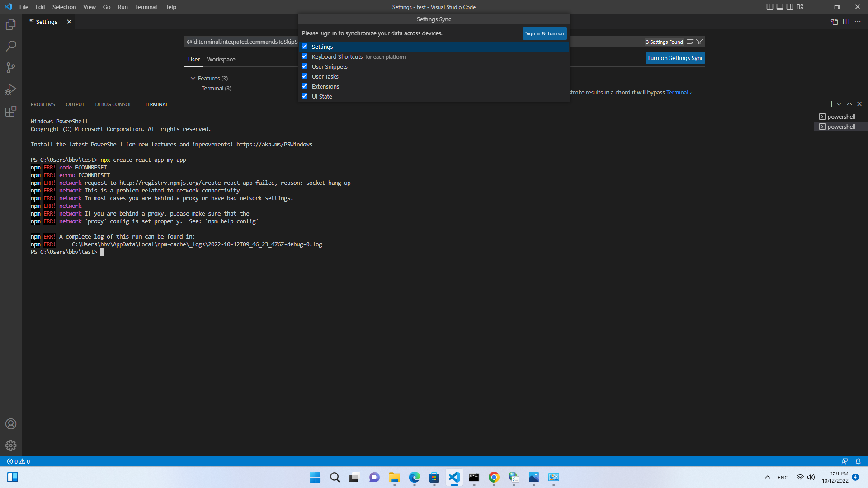This screenshot has height=488, width=868.
Task: Open the File menu
Action: [x=24, y=7]
